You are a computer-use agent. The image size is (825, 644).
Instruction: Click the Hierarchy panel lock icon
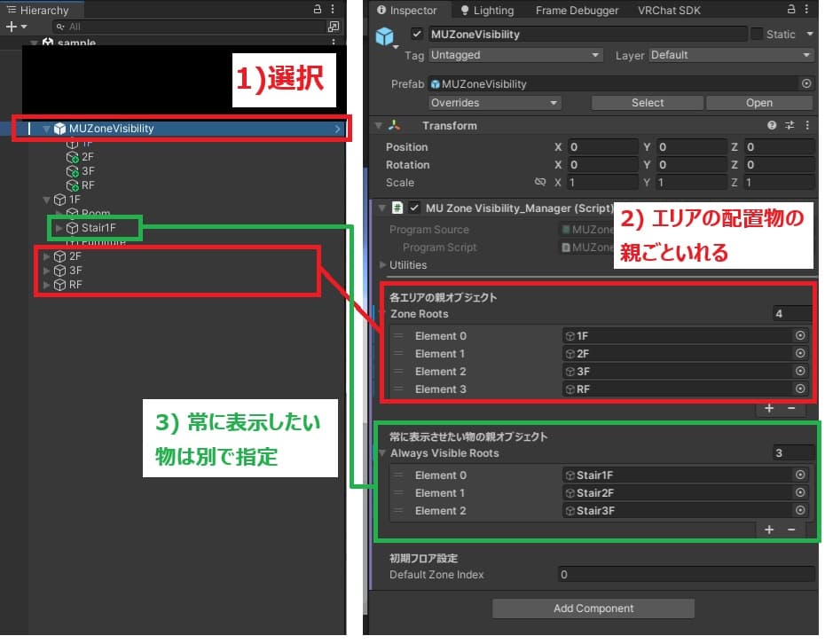pos(318,9)
